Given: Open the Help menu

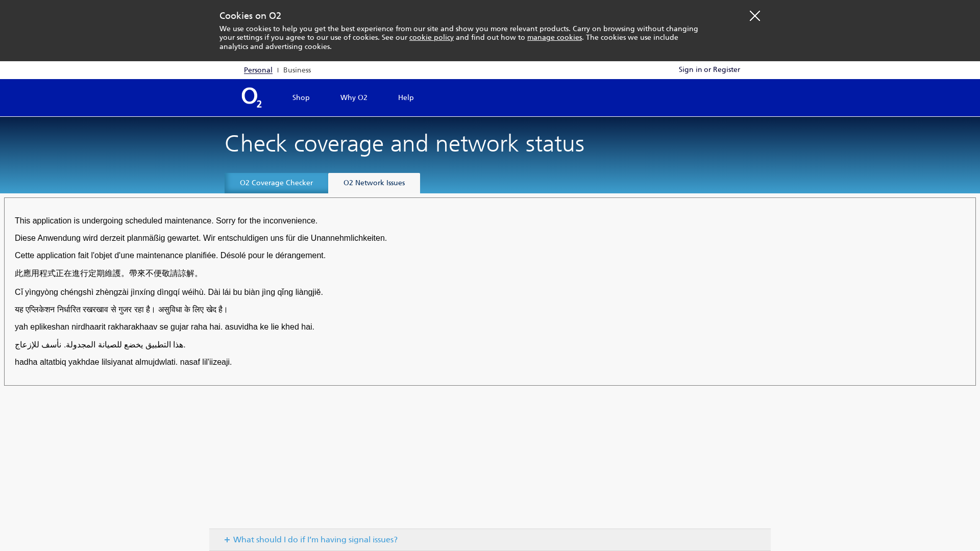Looking at the screenshot, I should coord(406,97).
